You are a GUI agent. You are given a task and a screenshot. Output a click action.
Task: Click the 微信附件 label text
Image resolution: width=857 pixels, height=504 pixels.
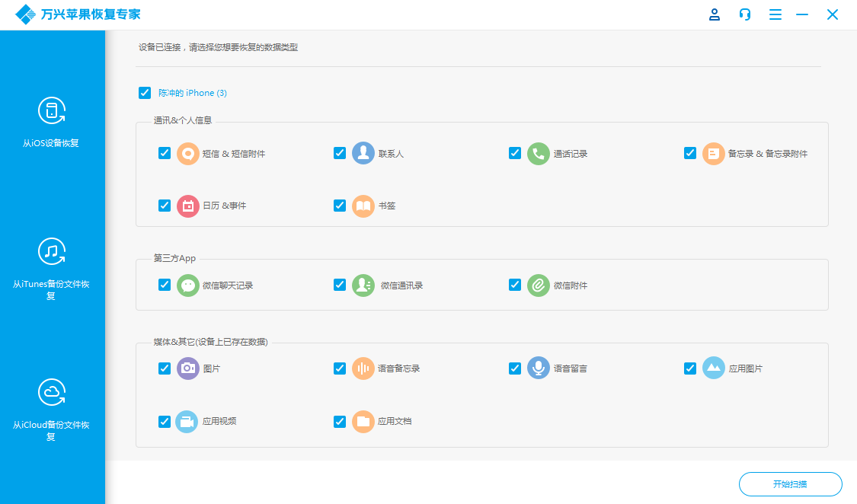(x=571, y=285)
